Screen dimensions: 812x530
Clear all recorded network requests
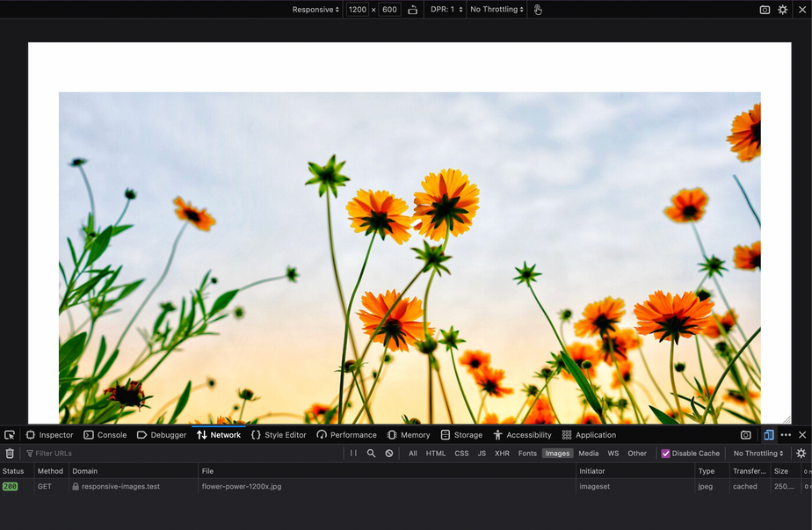[10, 453]
